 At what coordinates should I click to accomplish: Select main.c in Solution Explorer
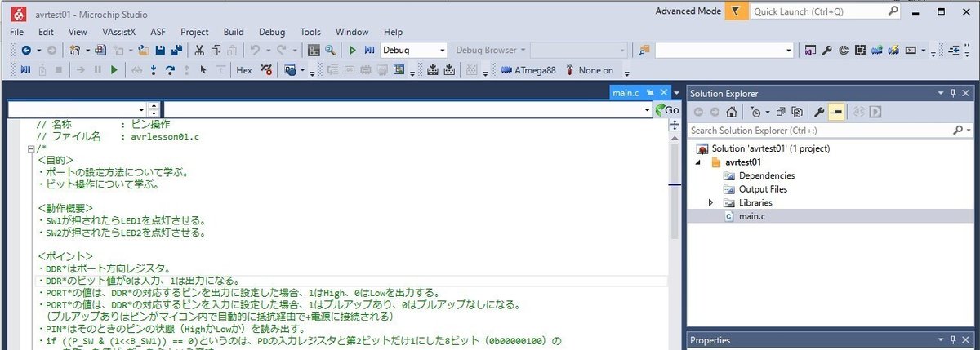tap(753, 215)
